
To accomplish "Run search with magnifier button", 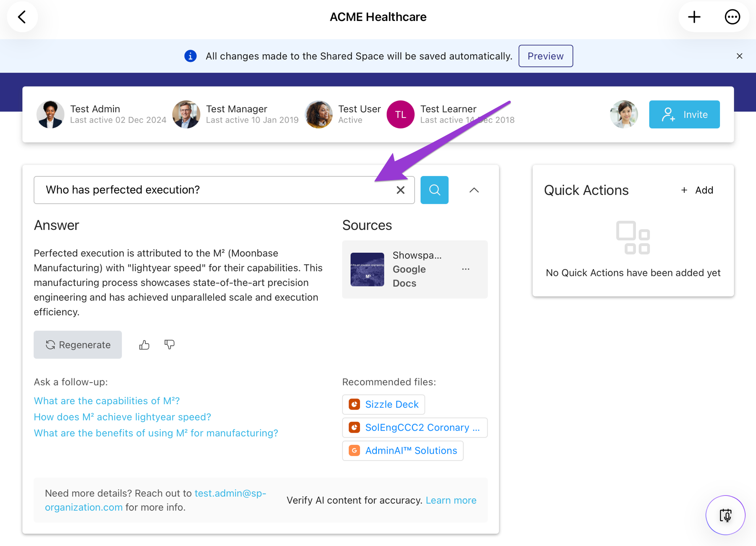I will pos(434,190).
